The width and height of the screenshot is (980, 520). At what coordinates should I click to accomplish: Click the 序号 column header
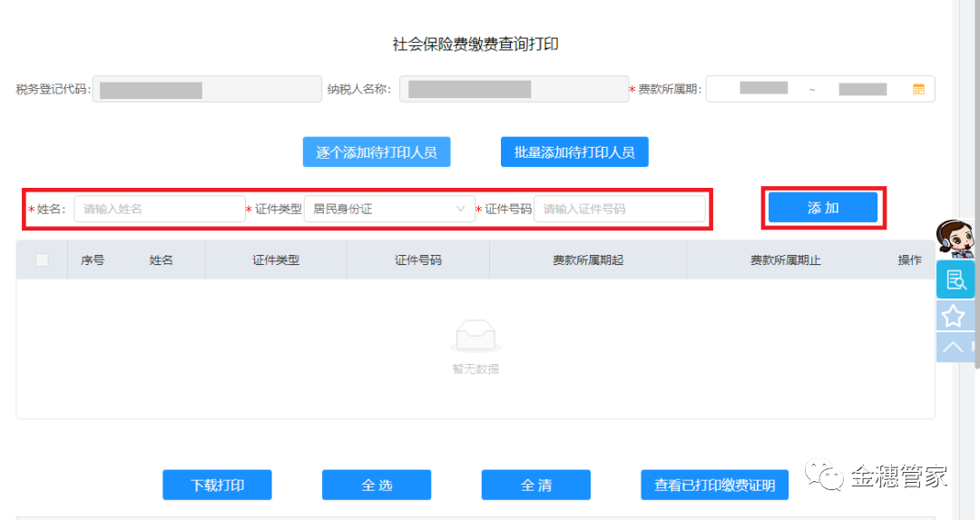93,260
